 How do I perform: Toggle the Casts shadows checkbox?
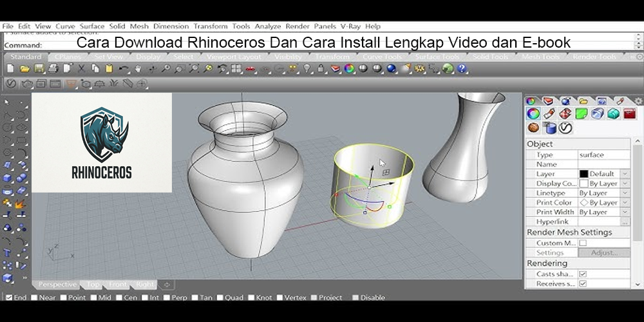pos(583,274)
